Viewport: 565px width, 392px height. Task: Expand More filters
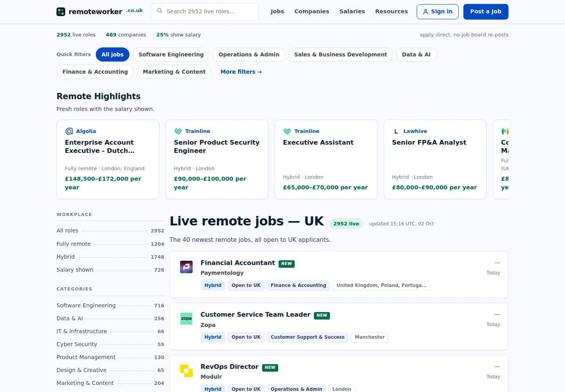coord(241,72)
